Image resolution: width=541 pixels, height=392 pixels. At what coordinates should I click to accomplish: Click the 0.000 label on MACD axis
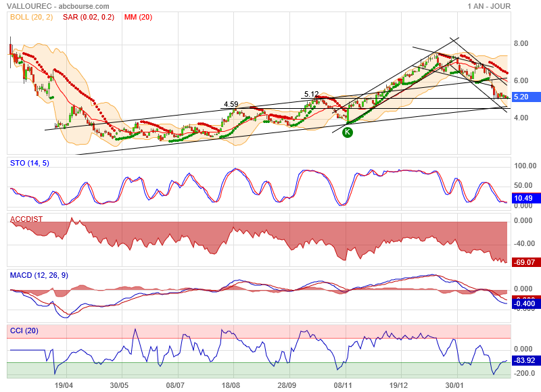point(523,289)
